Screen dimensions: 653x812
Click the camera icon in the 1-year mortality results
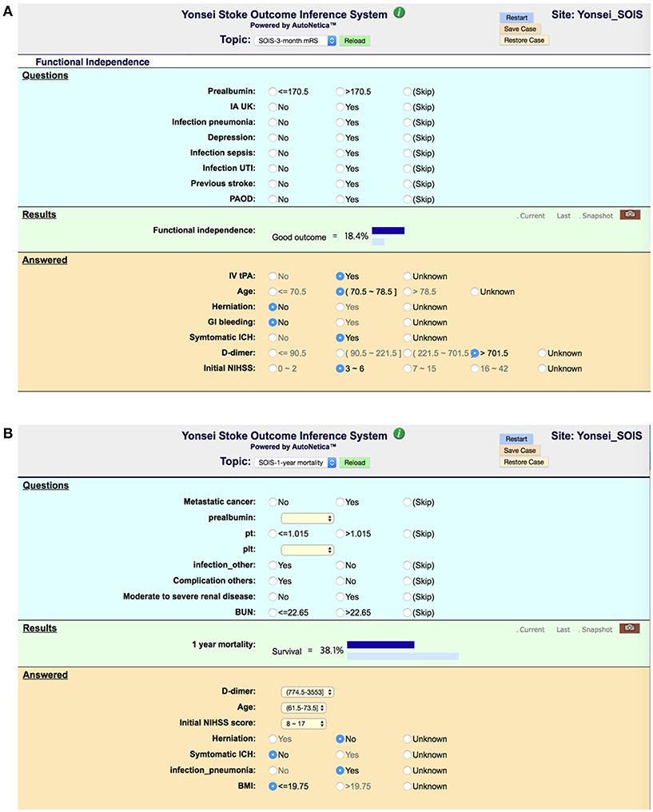(x=630, y=628)
